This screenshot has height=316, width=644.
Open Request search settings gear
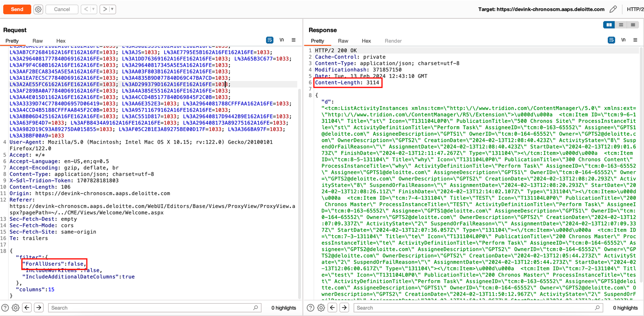click(15, 308)
